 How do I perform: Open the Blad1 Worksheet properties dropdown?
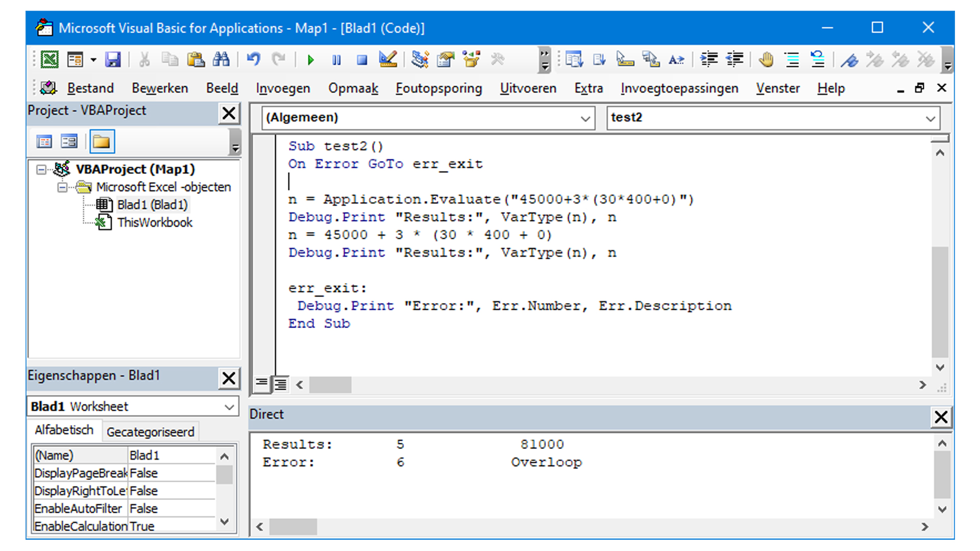[x=229, y=407]
